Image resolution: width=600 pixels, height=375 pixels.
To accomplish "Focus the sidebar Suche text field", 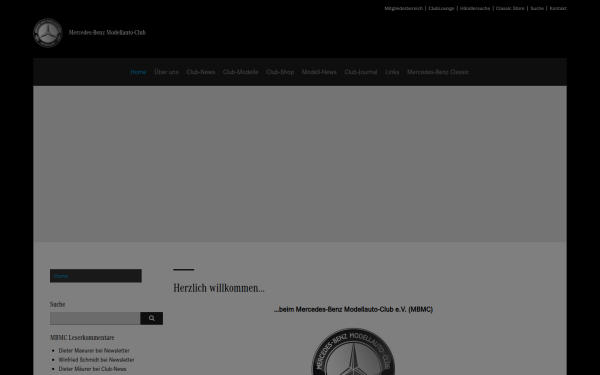I will (x=95, y=318).
